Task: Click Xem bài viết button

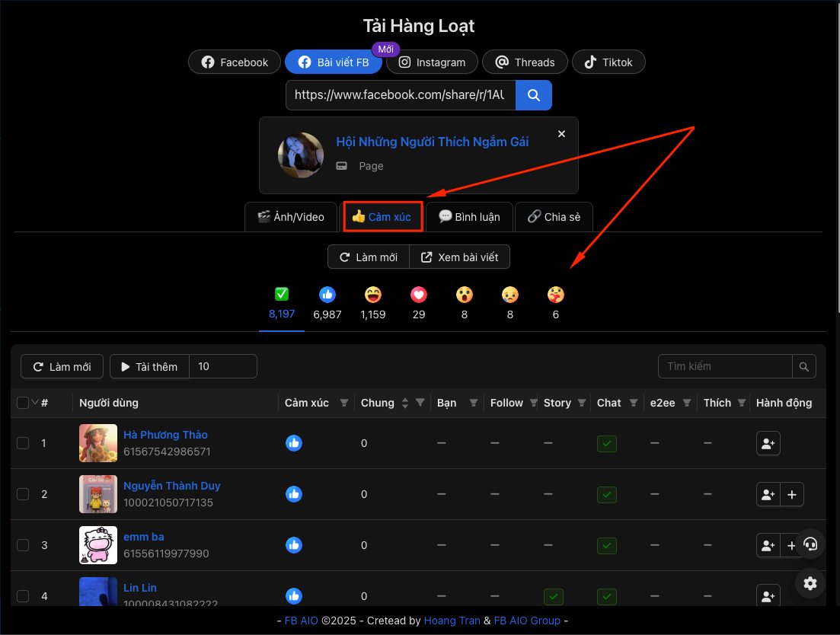Action: [x=460, y=257]
